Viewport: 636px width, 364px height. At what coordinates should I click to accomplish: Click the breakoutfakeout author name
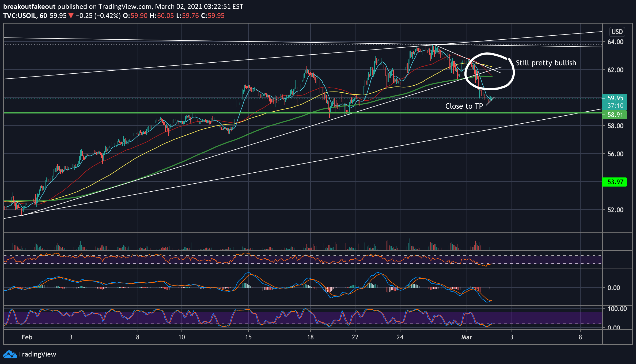(x=29, y=6)
